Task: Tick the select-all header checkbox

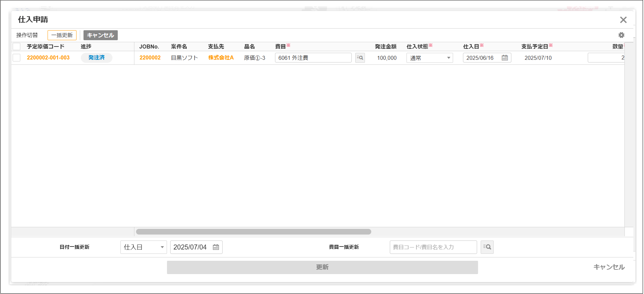Action: point(17,47)
